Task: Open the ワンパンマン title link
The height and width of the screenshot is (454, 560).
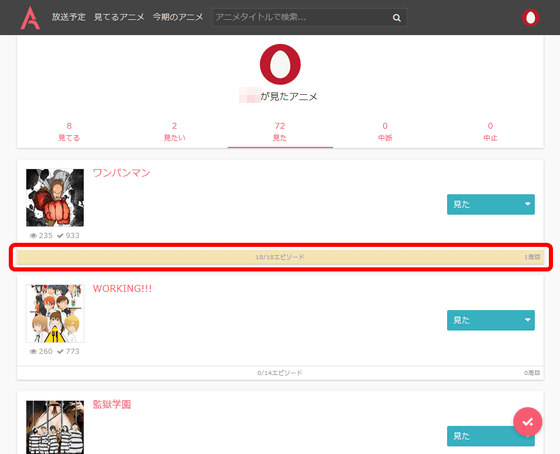Action: pyautogui.click(x=121, y=173)
